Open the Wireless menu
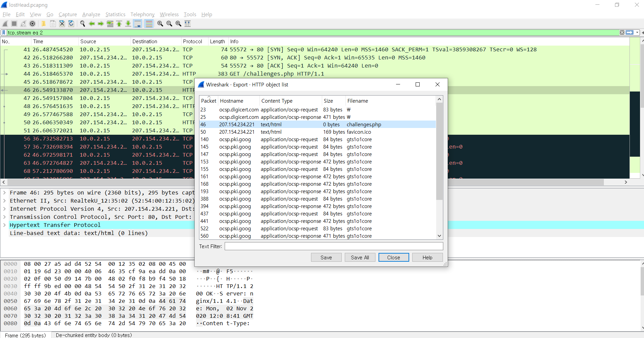 click(169, 15)
